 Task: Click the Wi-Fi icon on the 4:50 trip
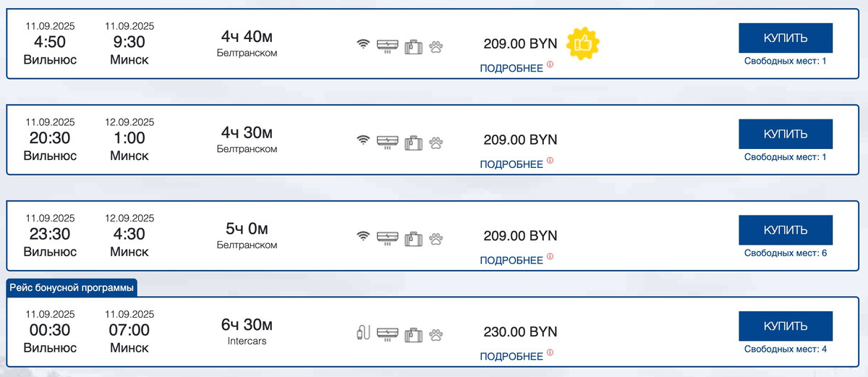click(x=363, y=45)
